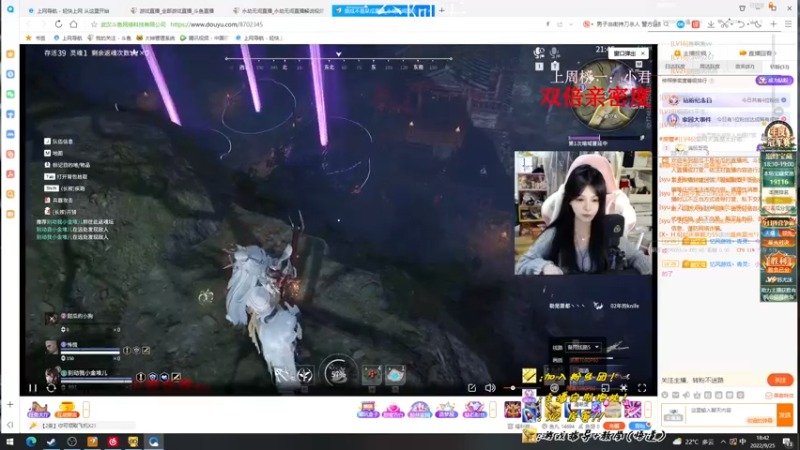800x450 pixels.
Task: Refresh the browser page
Action: point(58,24)
